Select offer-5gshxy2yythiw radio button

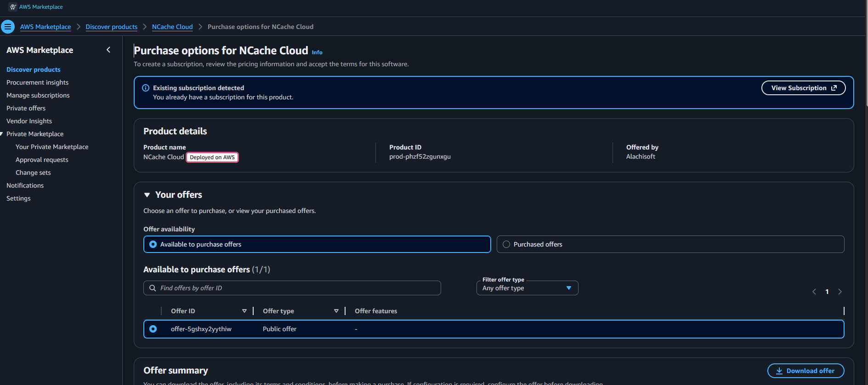tap(153, 329)
